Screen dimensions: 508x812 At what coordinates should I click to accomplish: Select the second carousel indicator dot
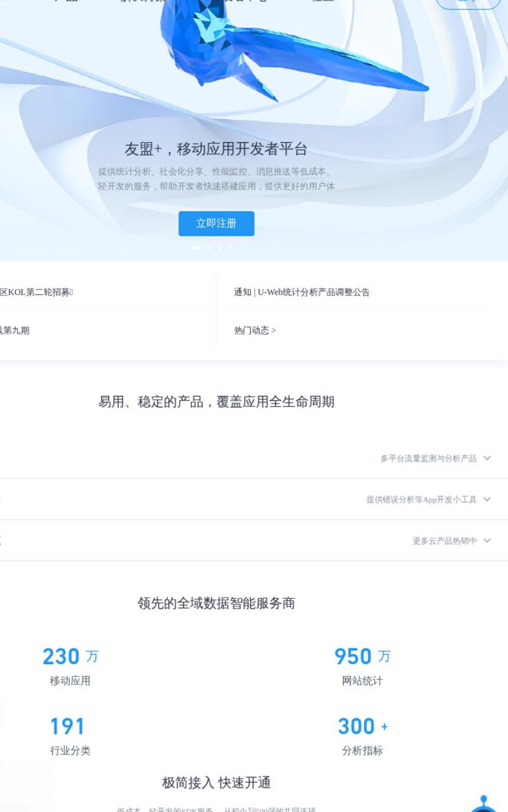point(210,248)
